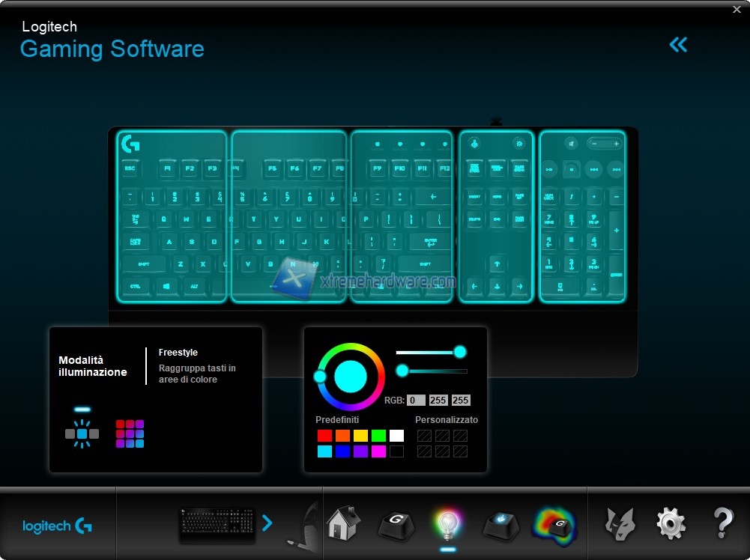Open the Arx Control wolf icon
Image resolution: width=750 pixels, height=560 pixels.
click(x=620, y=523)
